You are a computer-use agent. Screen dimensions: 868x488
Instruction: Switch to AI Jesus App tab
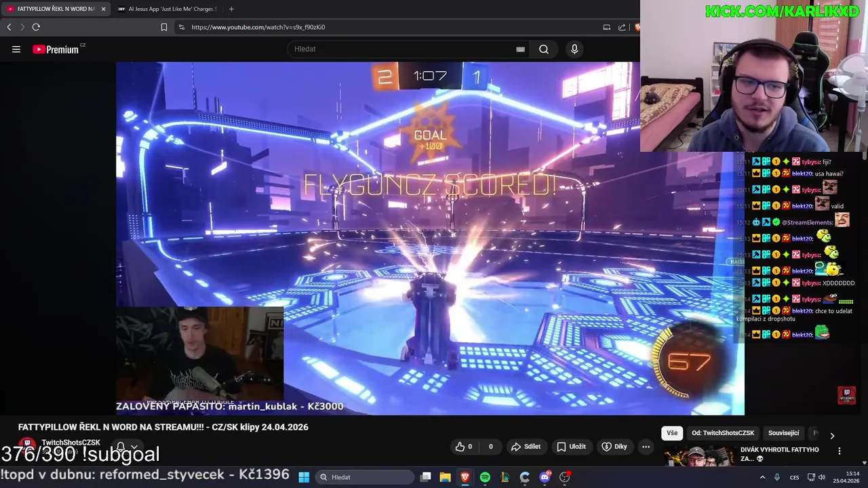[166, 9]
